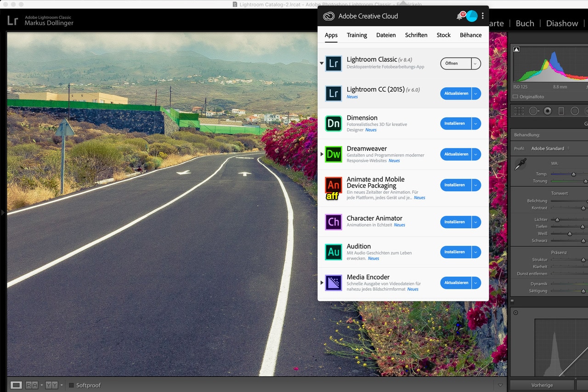Viewport: 588px width, 392px height.
Task: Toggle the Originalfoto checkbox
Action: [x=515, y=97]
